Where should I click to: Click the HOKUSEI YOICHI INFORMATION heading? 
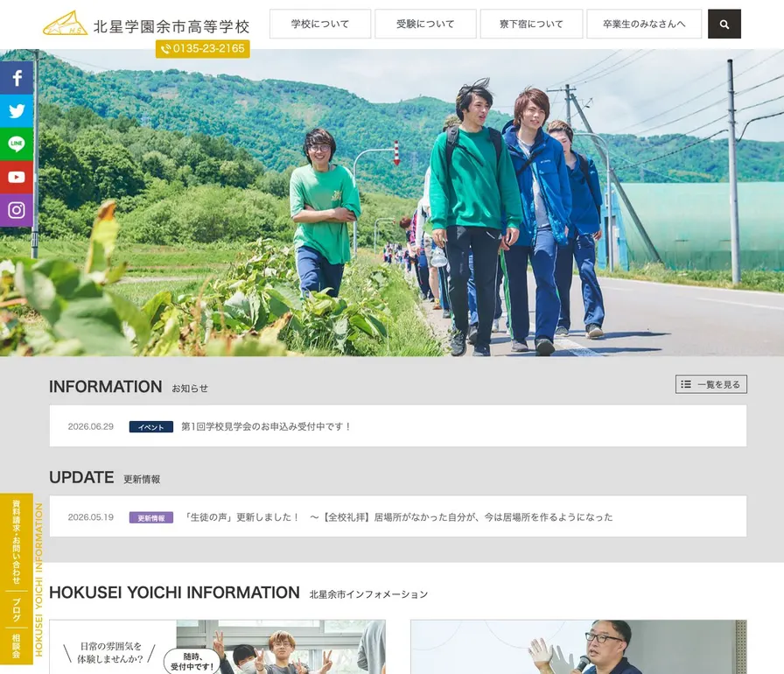click(x=174, y=593)
